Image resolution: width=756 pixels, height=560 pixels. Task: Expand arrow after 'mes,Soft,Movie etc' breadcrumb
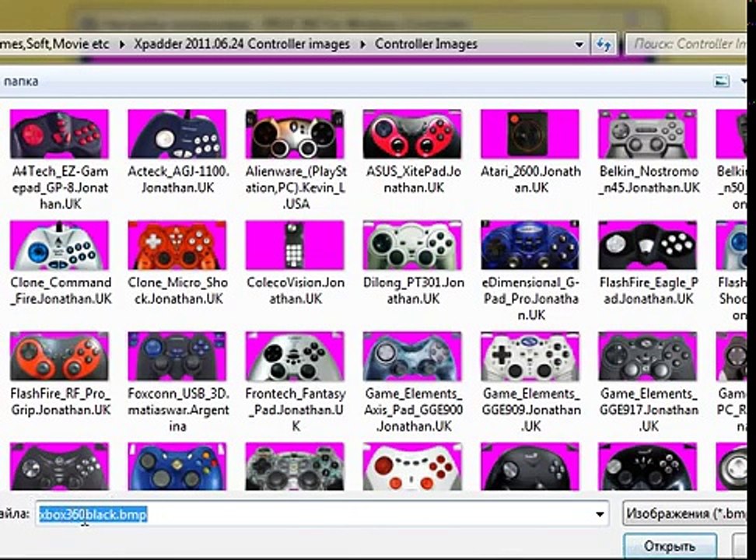click(x=121, y=44)
